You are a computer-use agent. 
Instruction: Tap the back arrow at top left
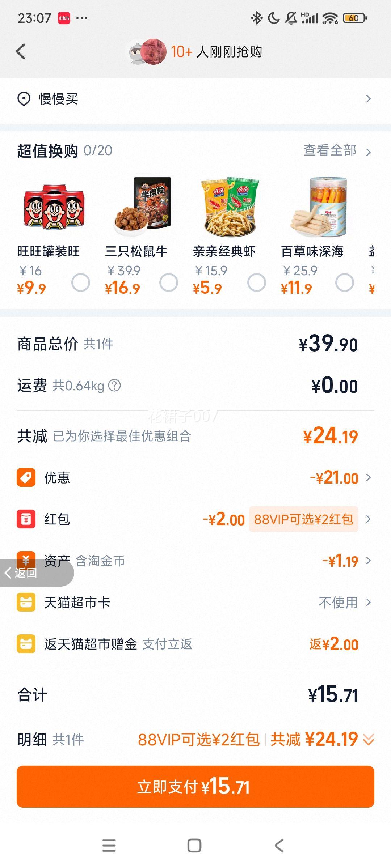(x=21, y=51)
